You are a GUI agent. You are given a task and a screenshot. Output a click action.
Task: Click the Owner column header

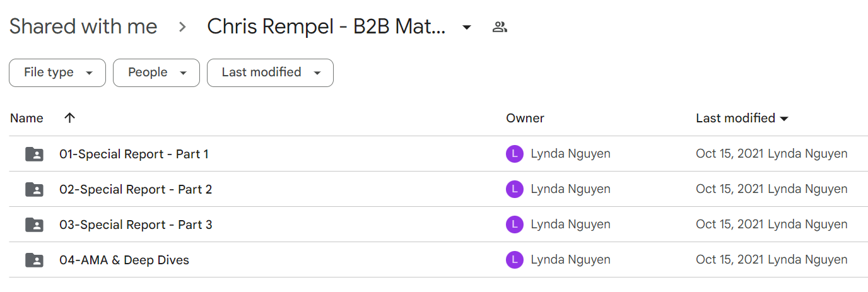click(525, 118)
